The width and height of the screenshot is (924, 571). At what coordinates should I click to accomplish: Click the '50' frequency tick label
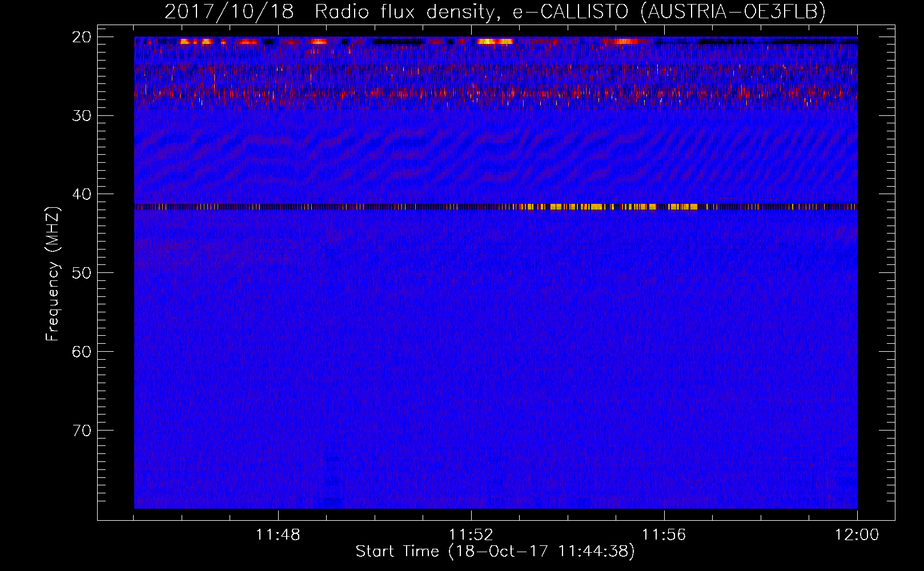point(82,273)
